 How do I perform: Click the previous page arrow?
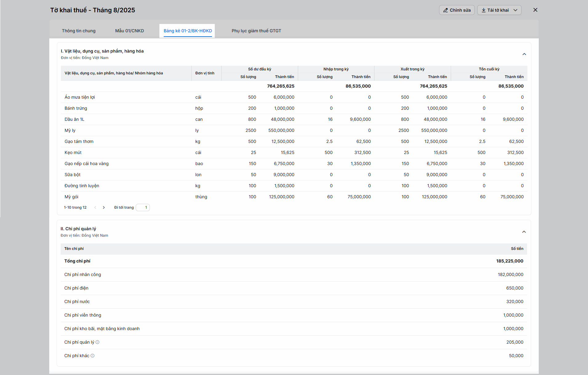pyautogui.click(x=95, y=207)
